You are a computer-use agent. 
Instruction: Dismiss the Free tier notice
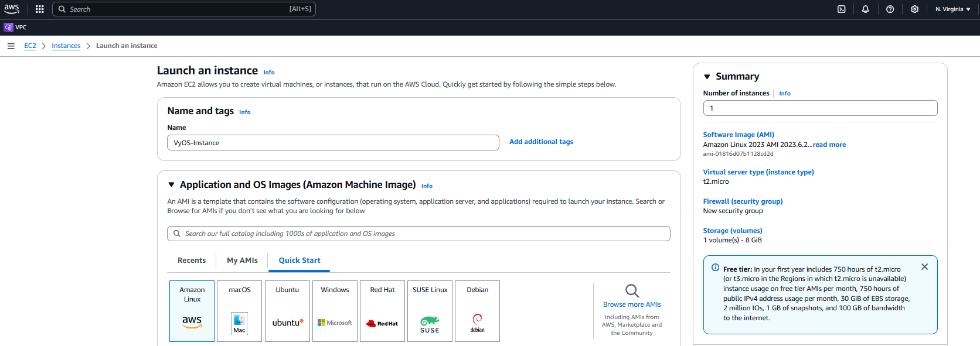(924, 267)
